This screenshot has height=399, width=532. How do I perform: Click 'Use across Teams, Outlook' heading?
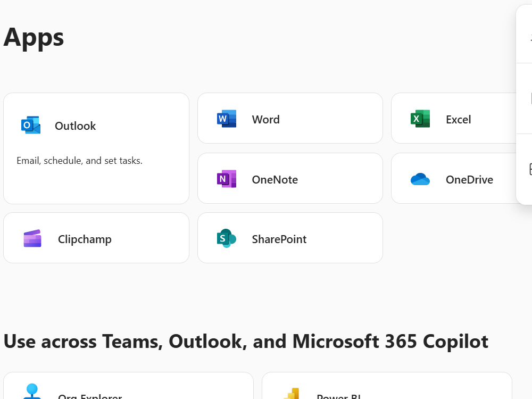point(246,342)
